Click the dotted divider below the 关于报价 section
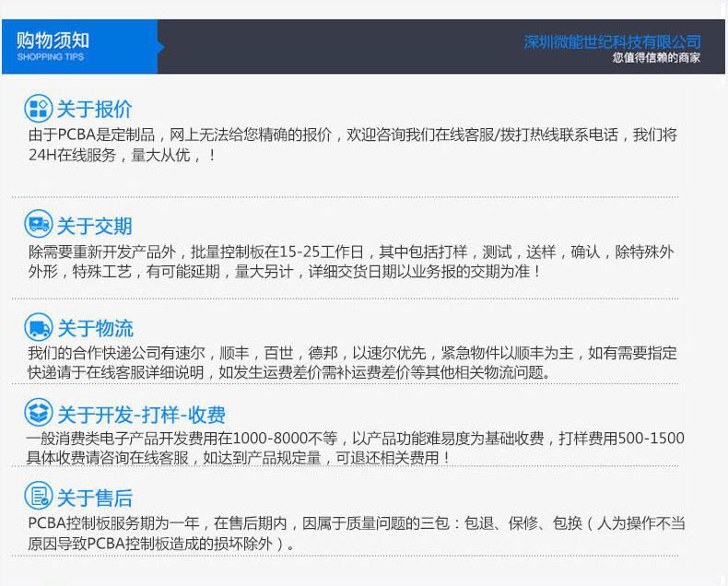728x586 pixels. point(346,197)
